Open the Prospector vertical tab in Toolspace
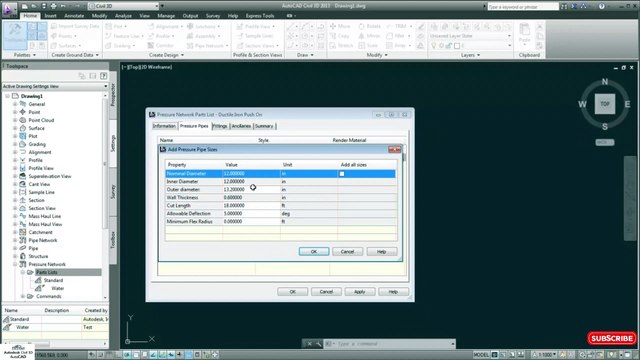Viewport: 640px width, 360px height. coord(113,95)
